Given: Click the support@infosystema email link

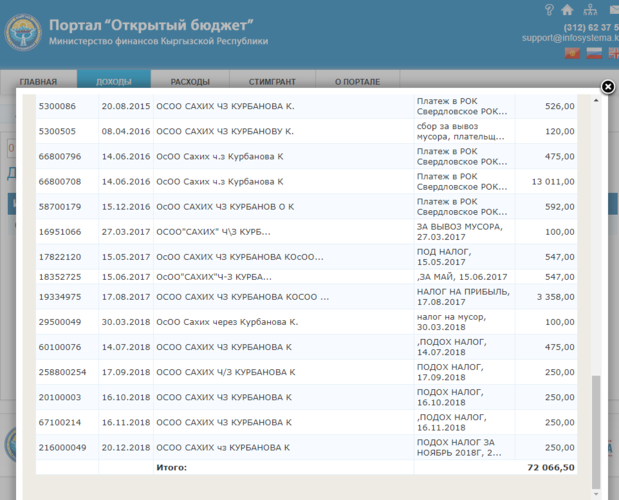Looking at the screenshot, I should tap(570, 38).
